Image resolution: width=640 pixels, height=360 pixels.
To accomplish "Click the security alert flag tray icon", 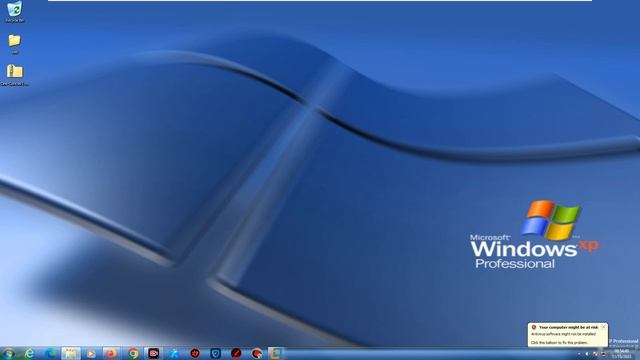I will 595,354.
